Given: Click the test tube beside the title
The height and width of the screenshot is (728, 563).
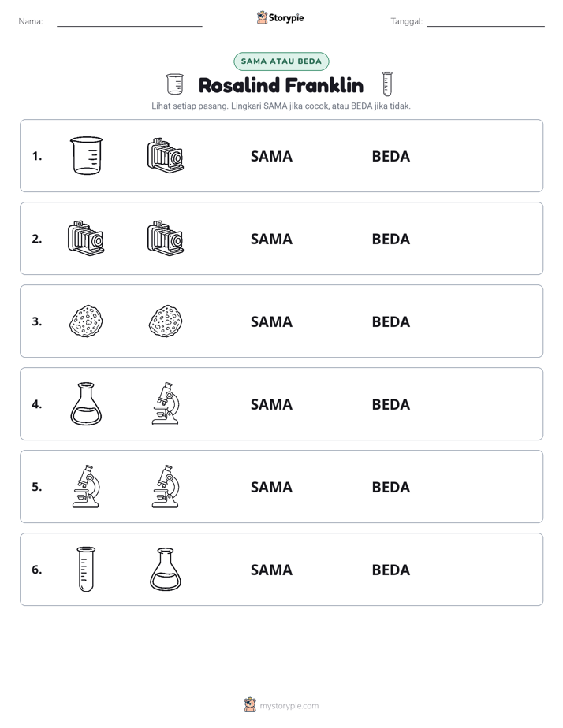Looking at the screenshot, I should [387, 84].
